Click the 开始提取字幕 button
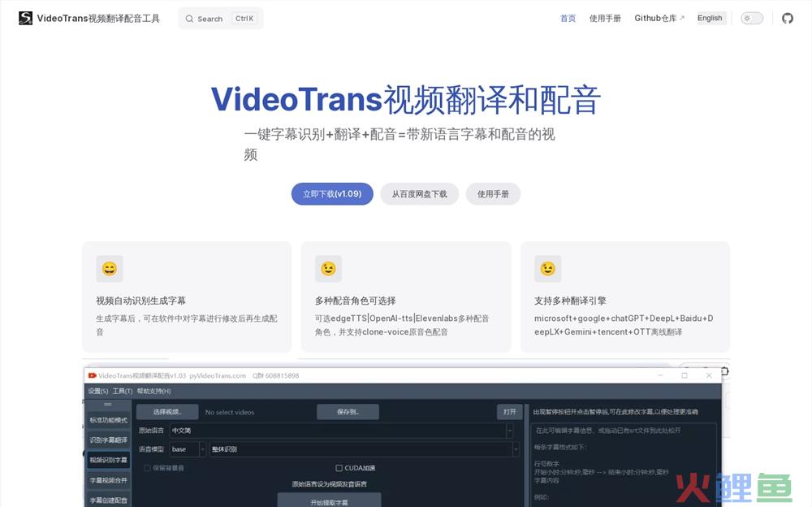812x507 pixels. [330, 501]
